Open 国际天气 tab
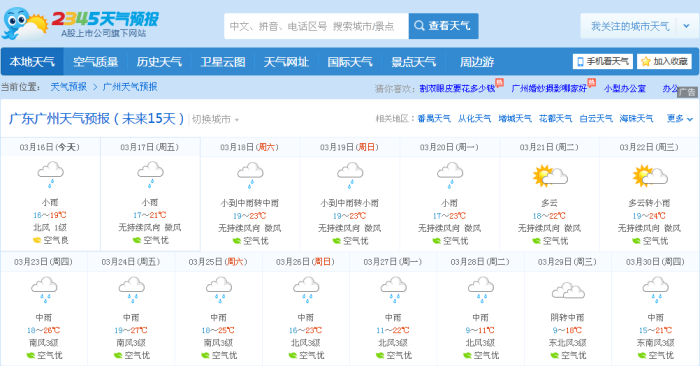Image resolution: width=700 pixels, height=366 pixels. (x=350, y=62)
